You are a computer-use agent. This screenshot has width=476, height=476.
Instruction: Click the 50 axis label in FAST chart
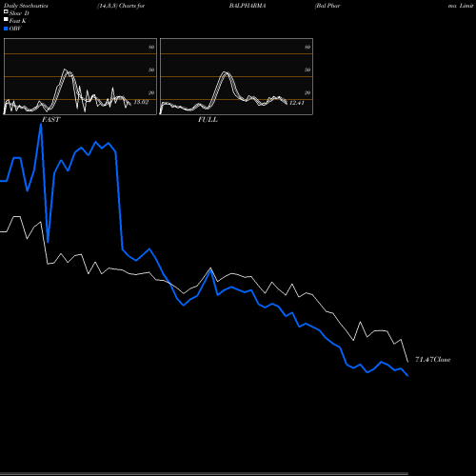coord(151,69)
